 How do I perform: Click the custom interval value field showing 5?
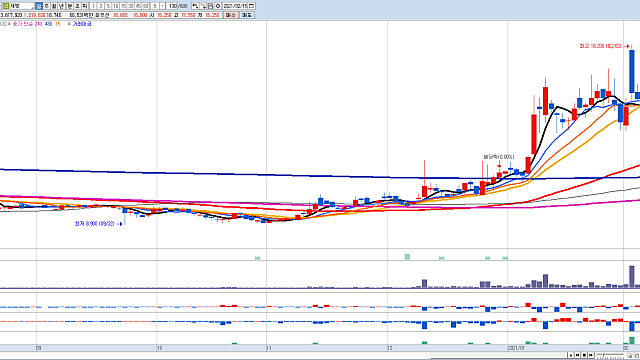tap(155, 6)
